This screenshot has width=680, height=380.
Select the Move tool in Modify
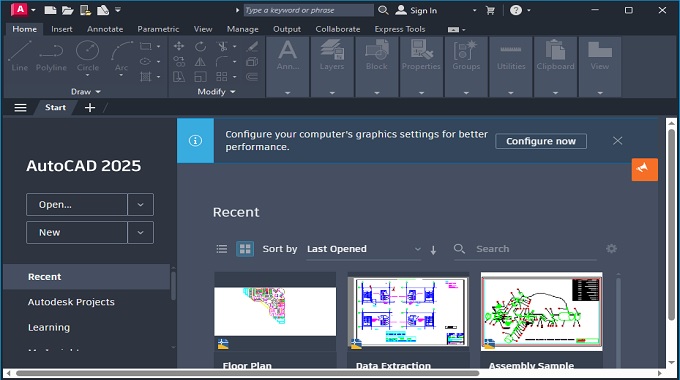[179, 46]
